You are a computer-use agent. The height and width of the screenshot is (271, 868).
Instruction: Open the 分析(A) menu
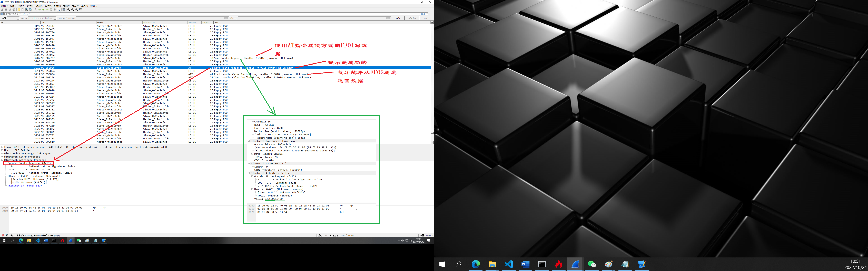tap(48, 6)
